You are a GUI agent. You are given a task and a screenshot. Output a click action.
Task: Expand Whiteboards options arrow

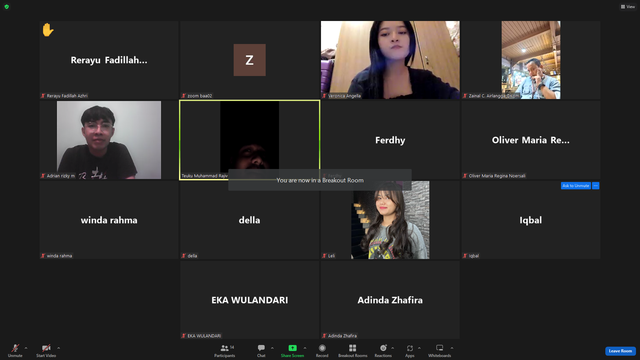tap(452, 348)
